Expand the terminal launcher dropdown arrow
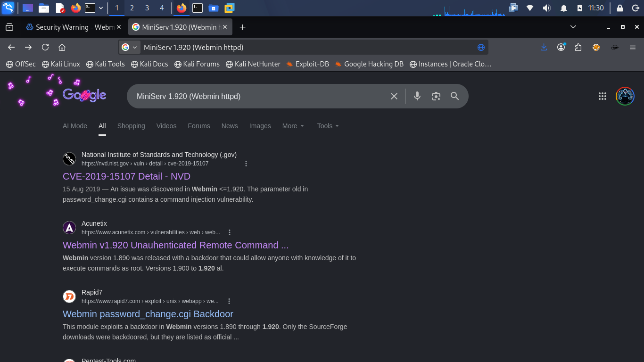The width and height of the screenshot is (644, 362). (x=101, y=8)
